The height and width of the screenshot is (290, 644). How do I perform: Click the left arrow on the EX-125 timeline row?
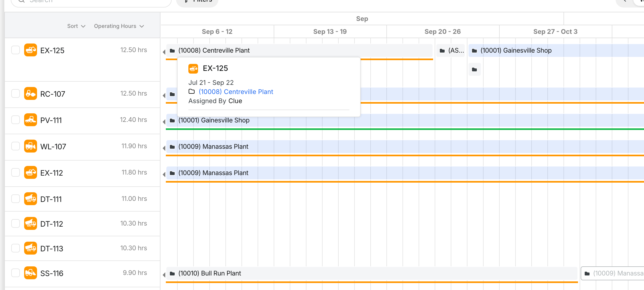click(164, 52)
